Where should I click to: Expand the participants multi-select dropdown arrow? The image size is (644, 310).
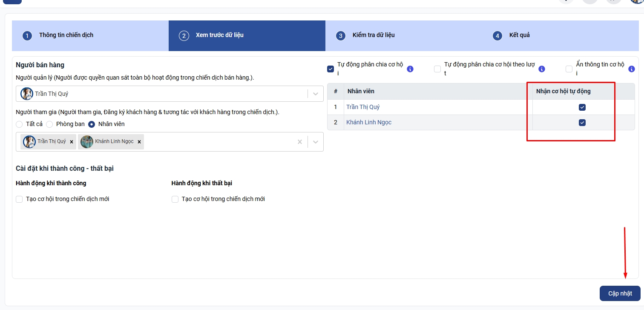tap(316, 142)
